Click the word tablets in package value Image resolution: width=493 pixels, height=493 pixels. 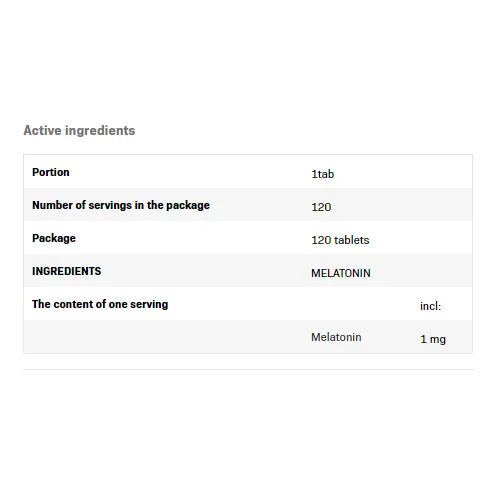pos(351,240)
